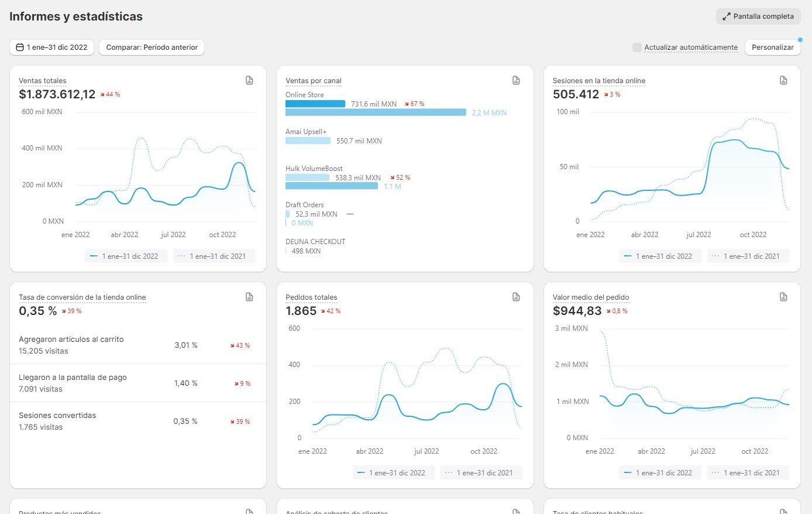
Task: Open report icon for Sesiones en la tienda online
Action: pyautogui.click(x=783, y=81)
